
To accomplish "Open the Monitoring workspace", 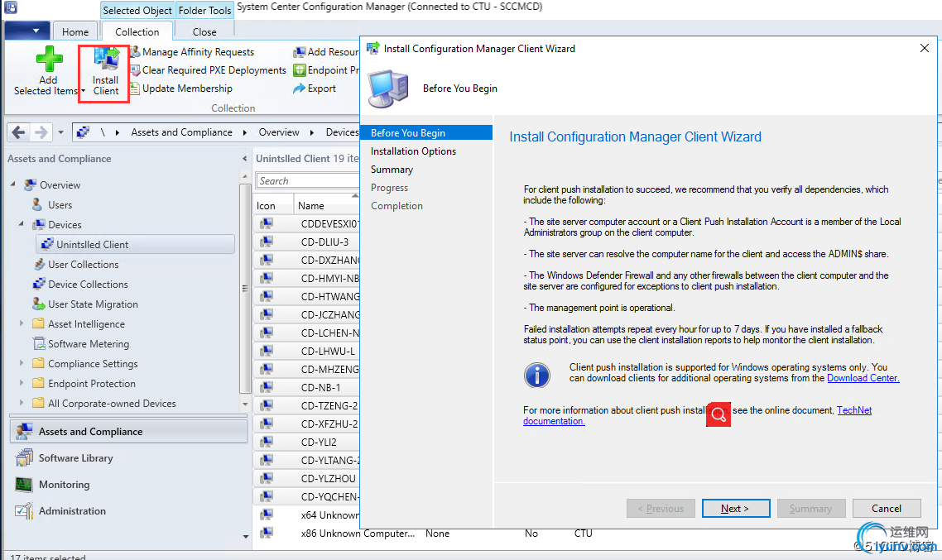I will 64,485.
